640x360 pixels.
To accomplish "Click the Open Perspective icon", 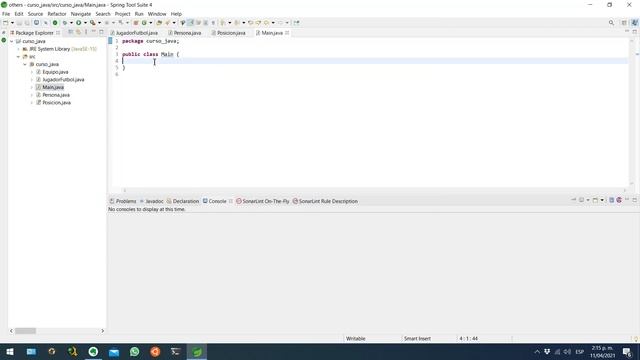I will pos(624,23).
